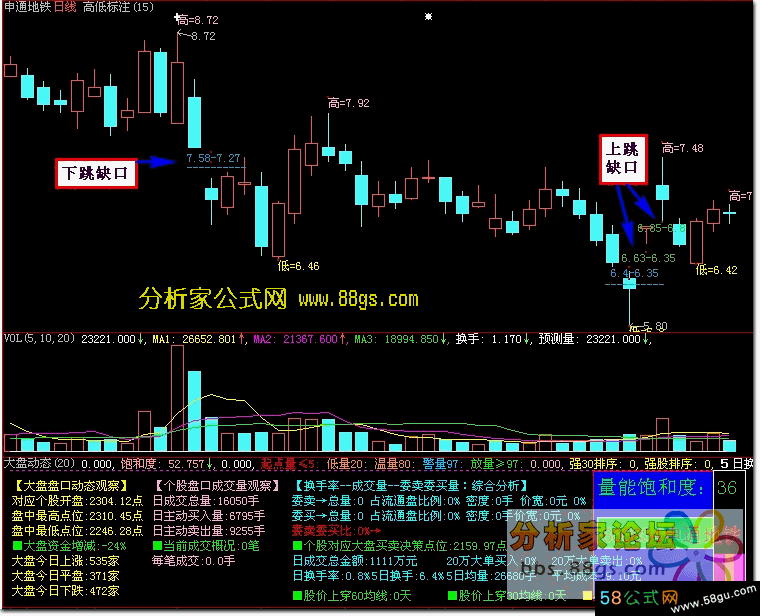
Task: Click the green square before 大盘资金增减
Action: [x=15, y=546]
